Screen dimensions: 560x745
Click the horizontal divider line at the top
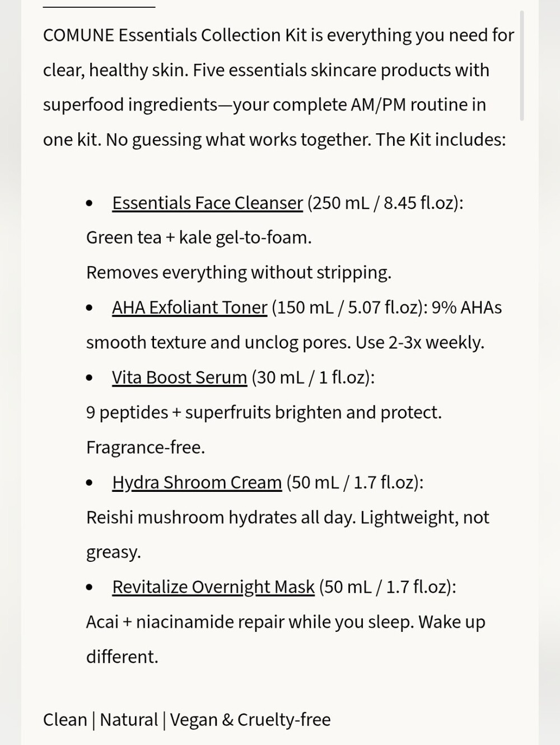(x=99, y=7)
